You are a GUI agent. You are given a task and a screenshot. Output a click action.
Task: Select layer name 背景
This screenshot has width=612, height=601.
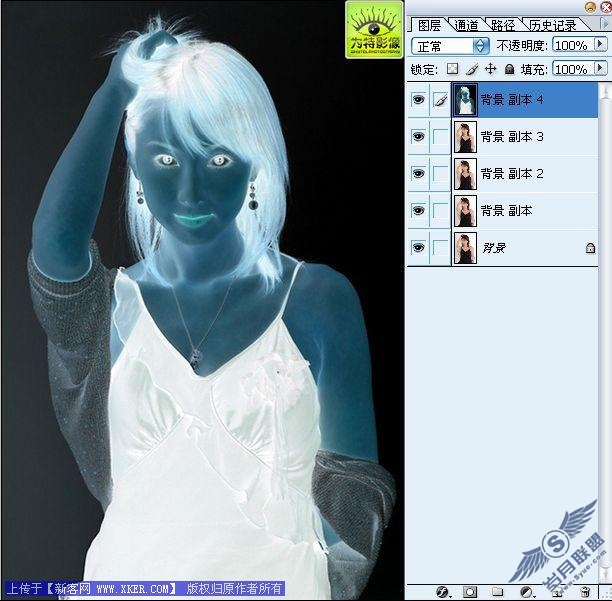pos(494,248)
